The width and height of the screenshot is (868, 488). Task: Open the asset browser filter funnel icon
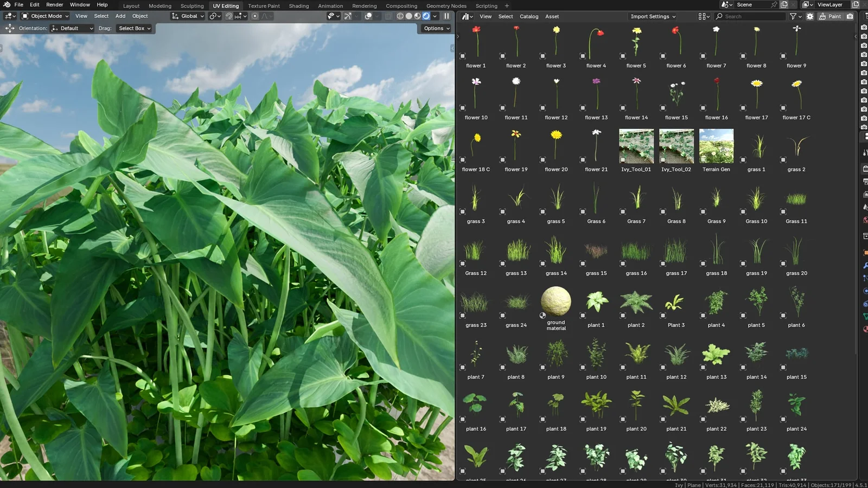[792, 16]
